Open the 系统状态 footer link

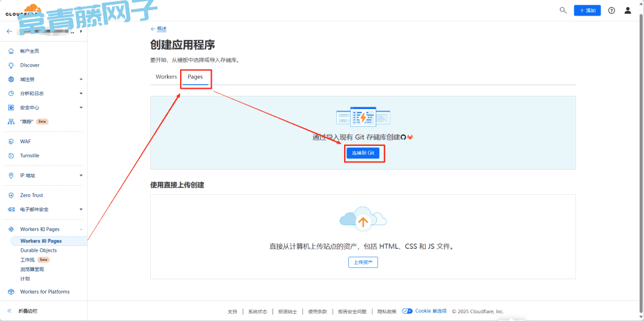pos(258,311)
